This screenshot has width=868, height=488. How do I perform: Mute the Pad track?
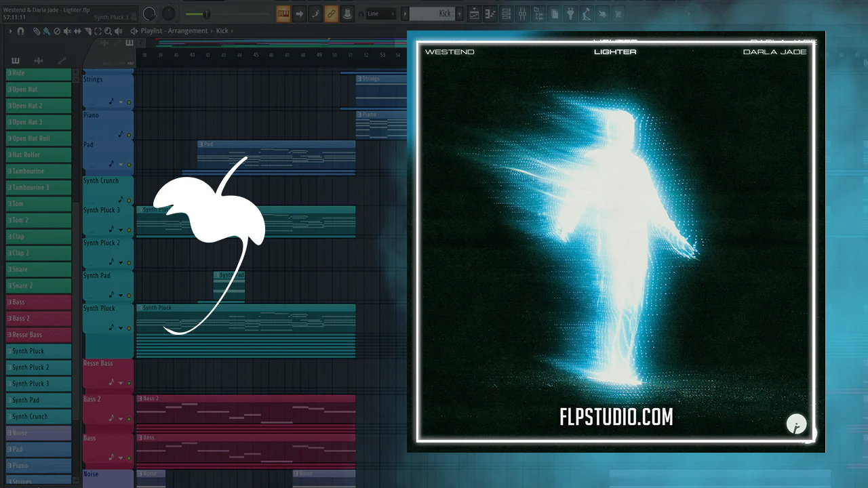pyautogui.click(x=129, y=165)
